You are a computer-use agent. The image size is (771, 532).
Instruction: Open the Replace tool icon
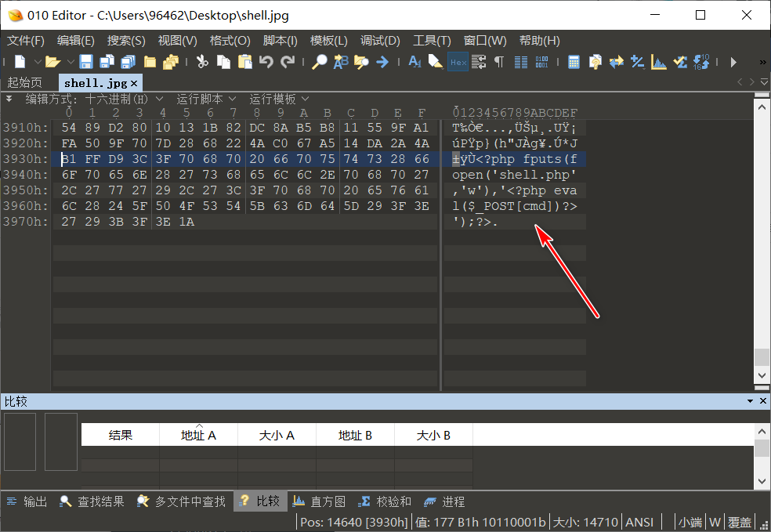(x=340, y=61)
